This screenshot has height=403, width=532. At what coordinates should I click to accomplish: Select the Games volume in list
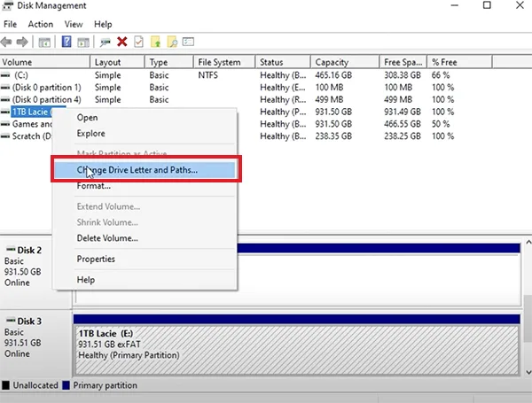click(x=32, y=124)
